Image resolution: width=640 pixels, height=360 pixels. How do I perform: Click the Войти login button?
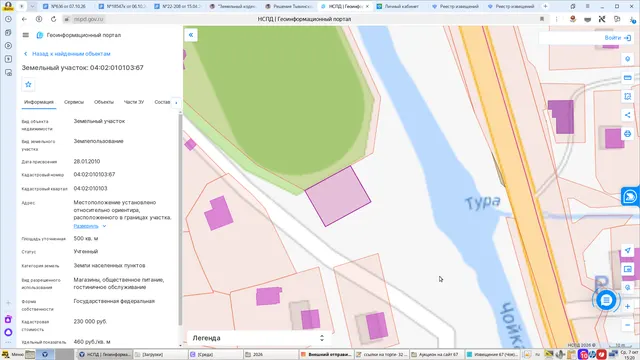(618, 38)
